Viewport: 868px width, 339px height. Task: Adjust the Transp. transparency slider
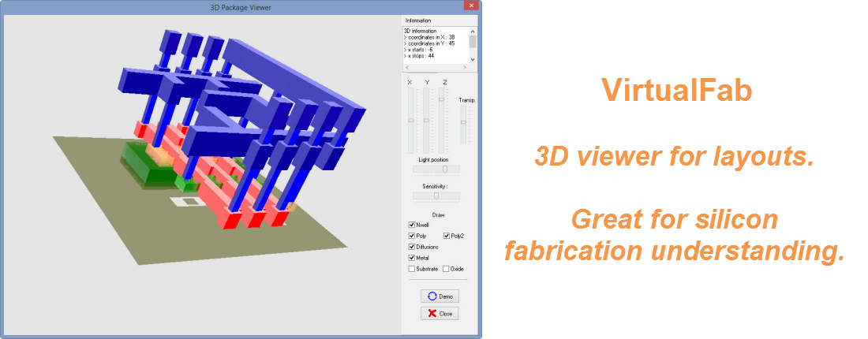click(463, 124)
